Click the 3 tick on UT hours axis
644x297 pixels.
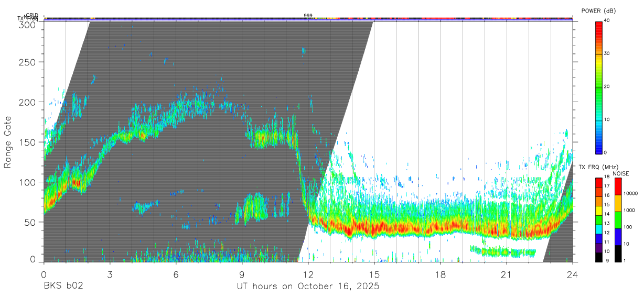110,274
